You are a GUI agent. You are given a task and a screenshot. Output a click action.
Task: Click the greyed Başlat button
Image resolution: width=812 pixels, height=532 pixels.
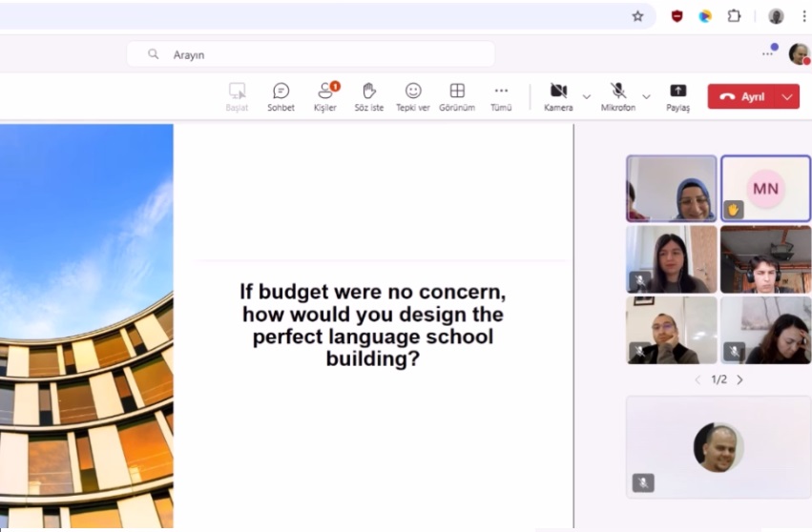click(x=237, y=97)
